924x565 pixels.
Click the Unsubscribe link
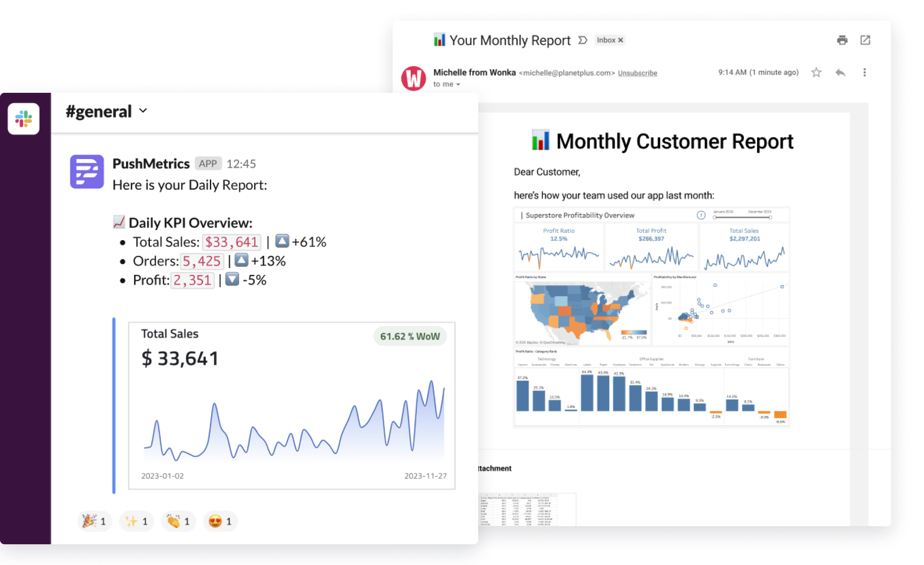[x=637, y=73]
